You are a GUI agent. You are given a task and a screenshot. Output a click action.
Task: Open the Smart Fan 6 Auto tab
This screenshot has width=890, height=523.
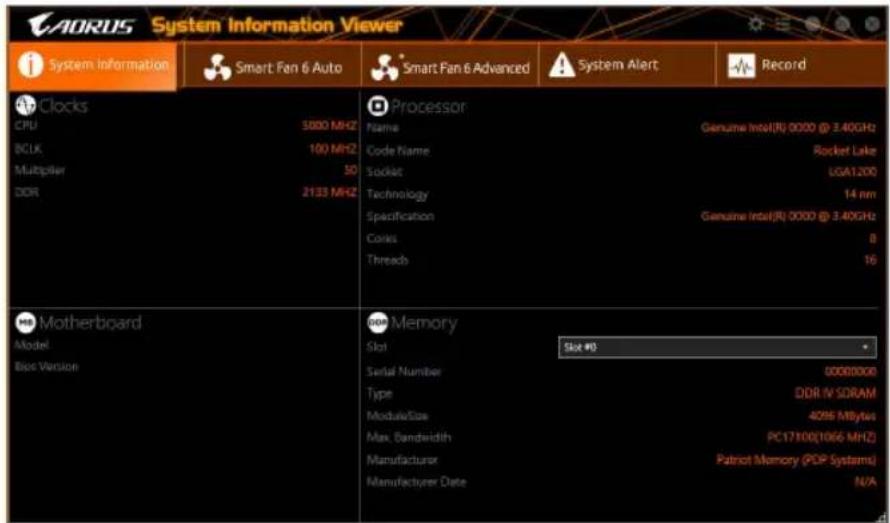272,66
